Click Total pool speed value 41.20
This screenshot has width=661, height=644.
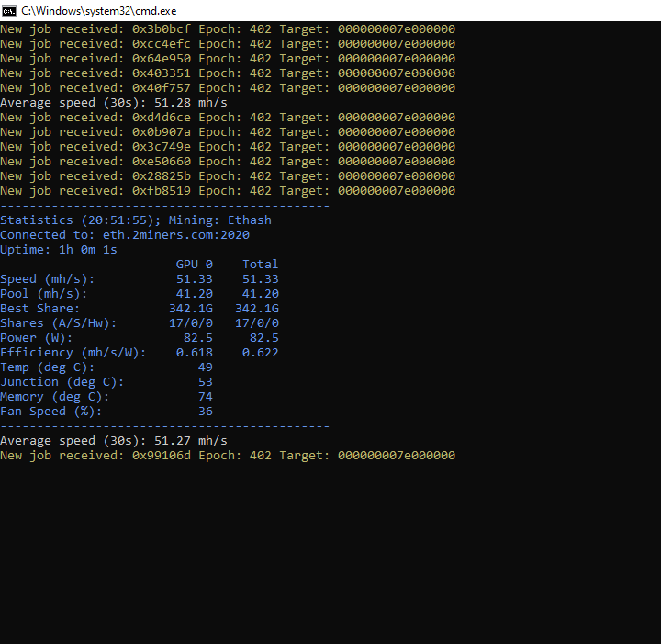tap(260, 294)
